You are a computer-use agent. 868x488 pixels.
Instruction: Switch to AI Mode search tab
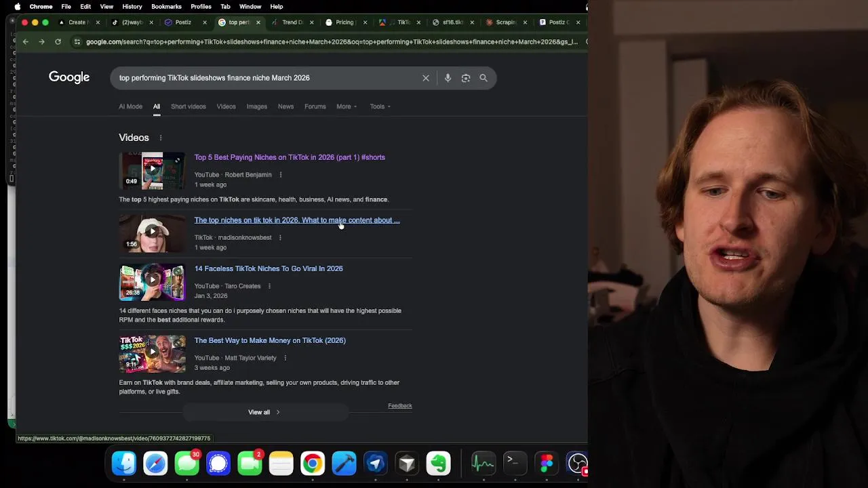click(131, 106)
